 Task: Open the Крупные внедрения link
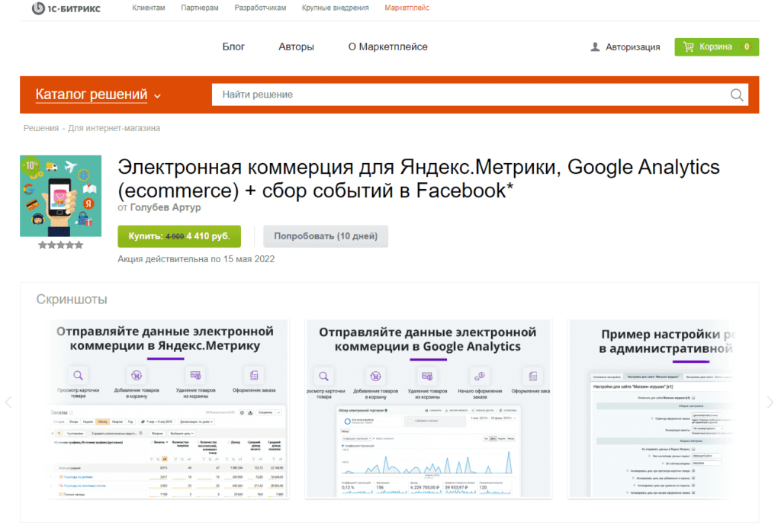click(x=336, y=8)
